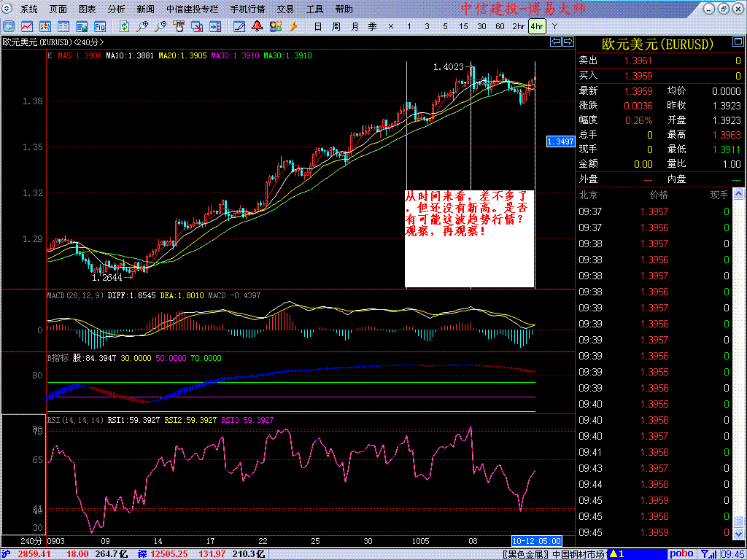Select the hand pointer tool icon
747x560 pixels.
tap(179, 26)
